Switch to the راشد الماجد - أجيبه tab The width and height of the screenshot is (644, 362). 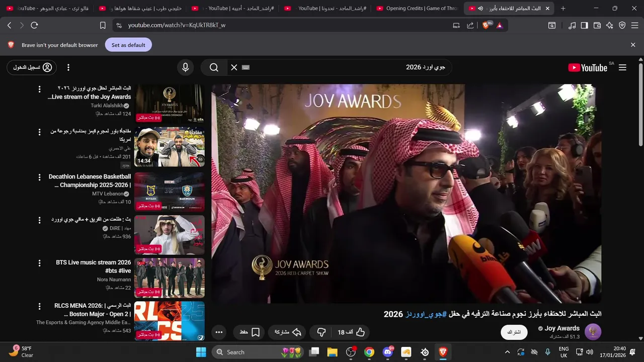pyautogui.click(x=233, y=9)
